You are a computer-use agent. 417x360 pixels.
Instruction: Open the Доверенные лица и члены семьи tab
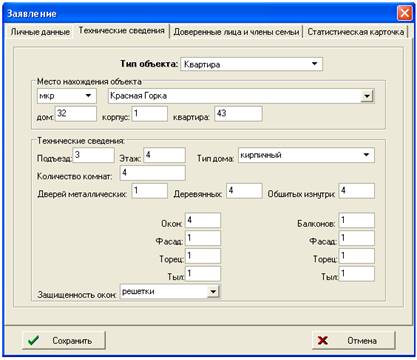click(236, 32)
